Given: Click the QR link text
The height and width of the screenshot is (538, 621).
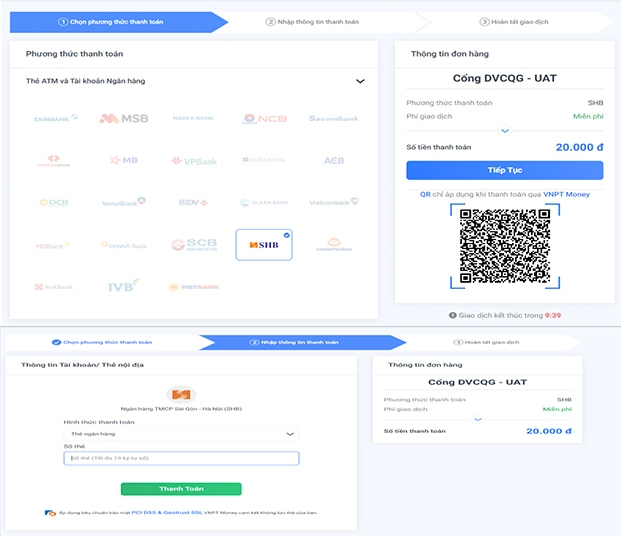Looking at the screenshot, I should (425, 195).
